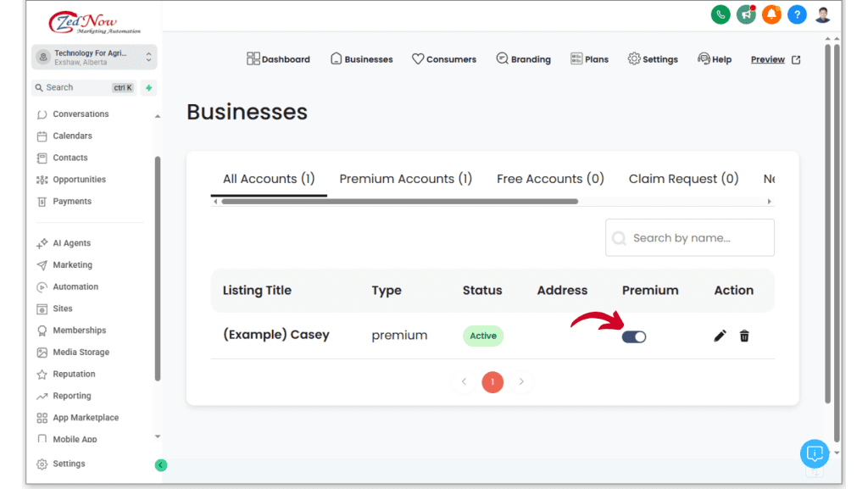Navigate to the Branding menu item
Viewport: 868px width, 489px height.
pos(524,59)
